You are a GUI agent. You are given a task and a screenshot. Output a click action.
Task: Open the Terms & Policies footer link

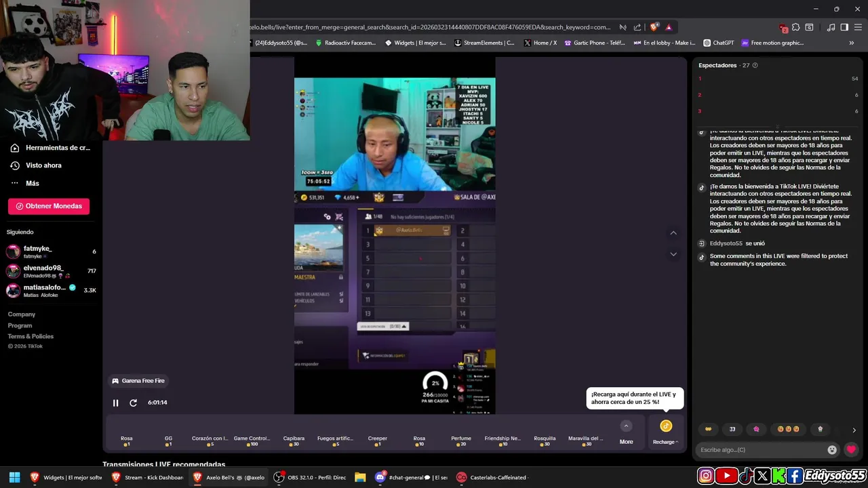(31, 336)
